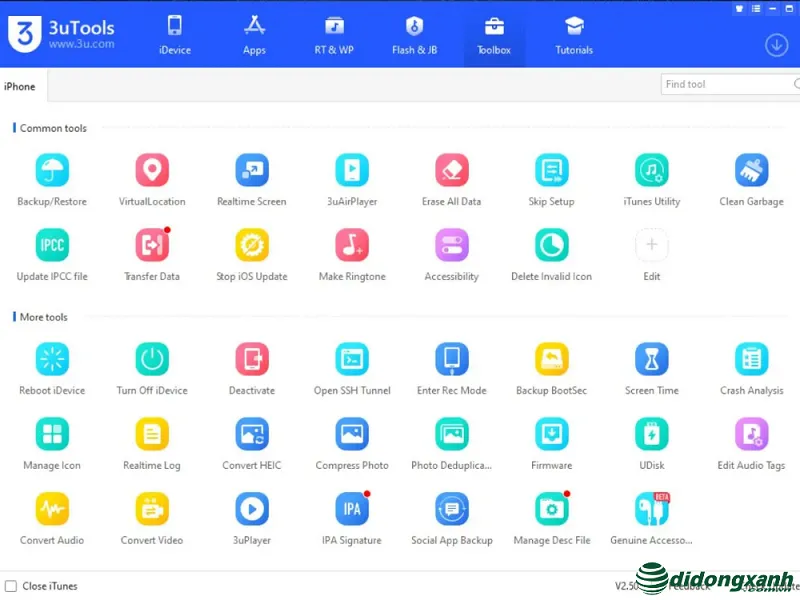Start Realtime Screen tool
800x600 pixels.
pos(252,170)
